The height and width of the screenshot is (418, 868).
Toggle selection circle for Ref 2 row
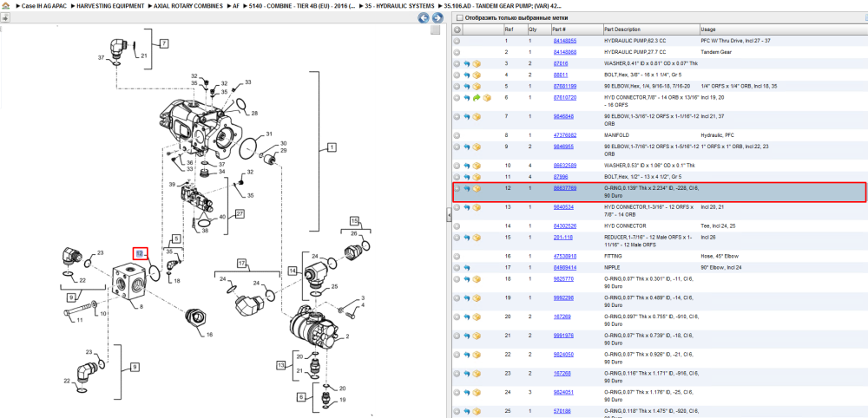click(457, 53)
